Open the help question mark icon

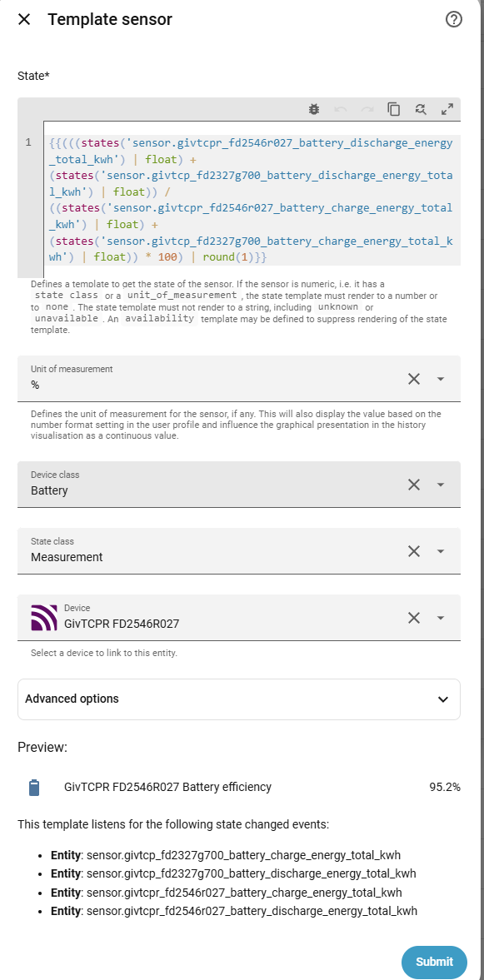click(453, 19)
